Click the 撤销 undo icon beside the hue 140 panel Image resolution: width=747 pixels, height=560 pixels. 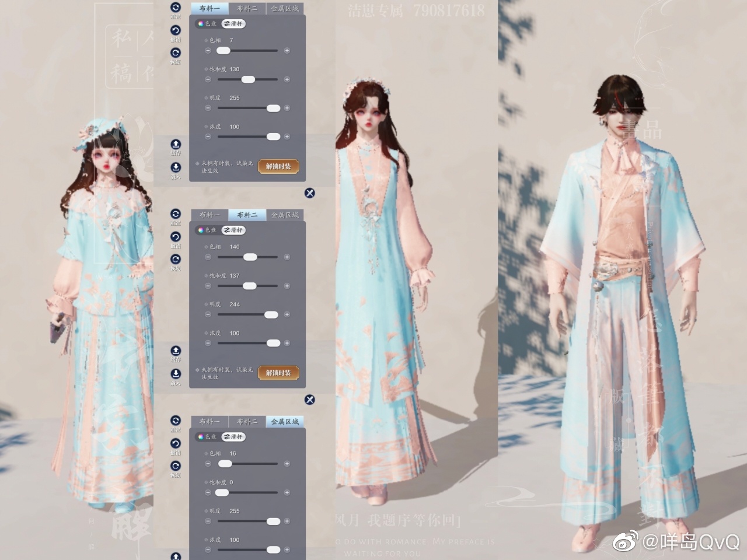click(176, 236)
